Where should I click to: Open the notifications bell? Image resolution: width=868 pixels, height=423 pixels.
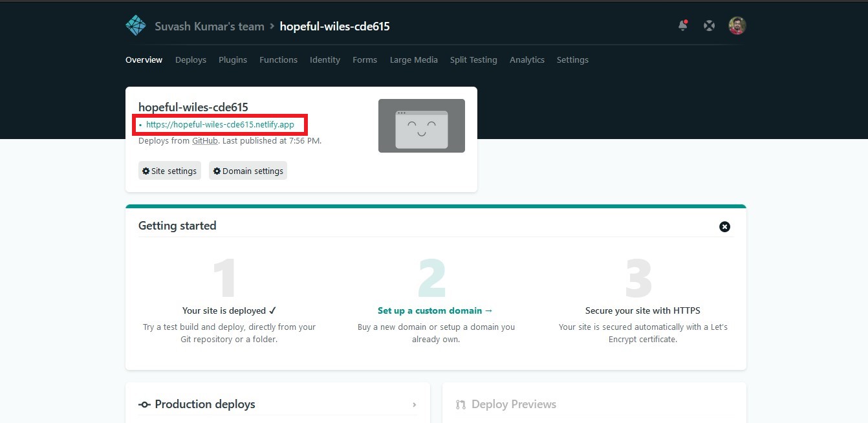coord(683,26)
